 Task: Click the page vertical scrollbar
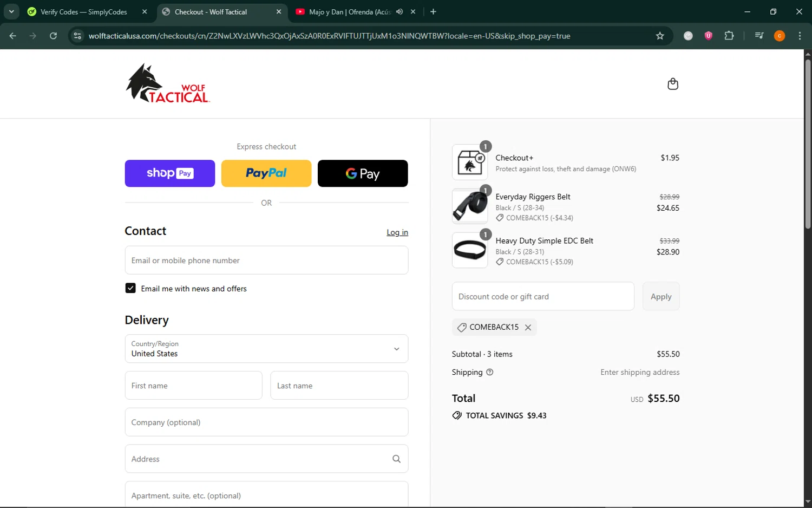[808, 144]
